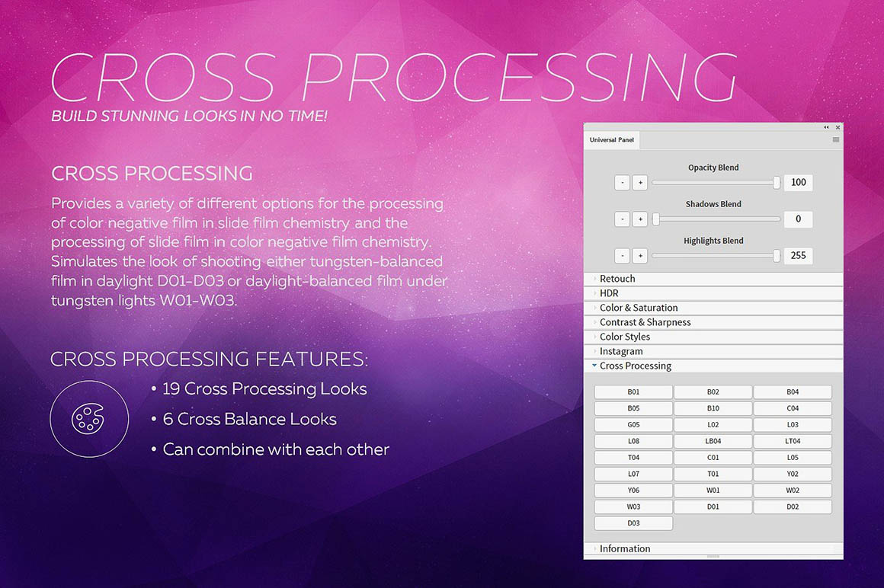Expand the HDR section
884x588 pixels.
tap(609, 293)
